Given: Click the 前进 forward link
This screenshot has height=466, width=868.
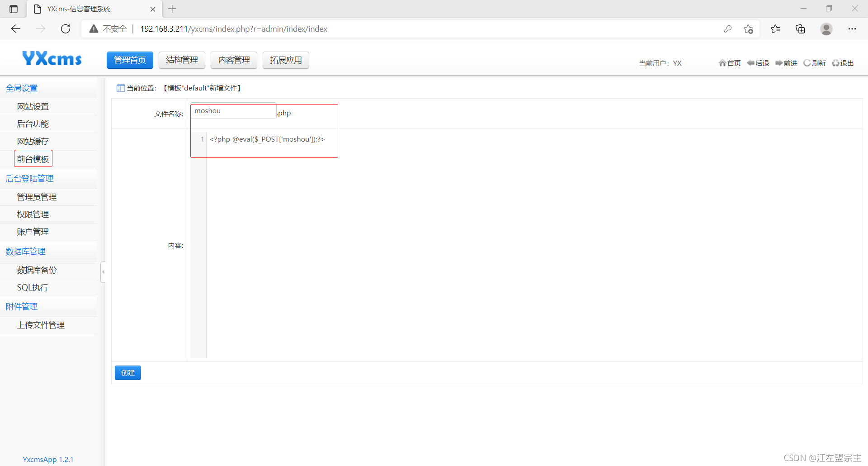Looking at the screenshot, I should (x=786, y=63).
